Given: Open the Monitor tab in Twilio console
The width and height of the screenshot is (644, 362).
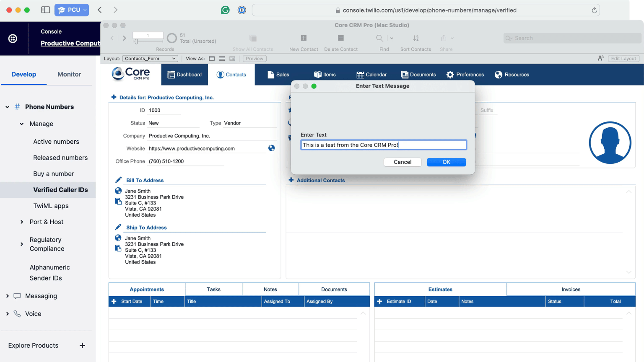Looking at the screenshot, I should click(69, 74).
